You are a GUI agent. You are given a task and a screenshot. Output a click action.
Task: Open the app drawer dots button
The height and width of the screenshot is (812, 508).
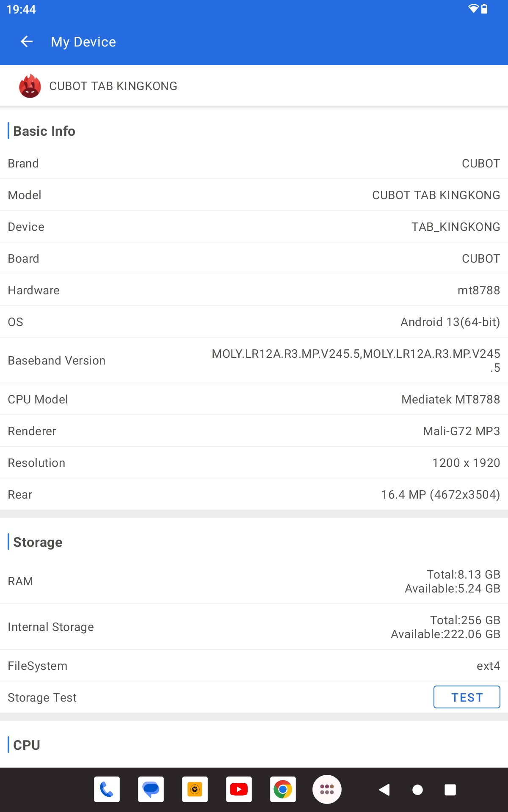327,789
